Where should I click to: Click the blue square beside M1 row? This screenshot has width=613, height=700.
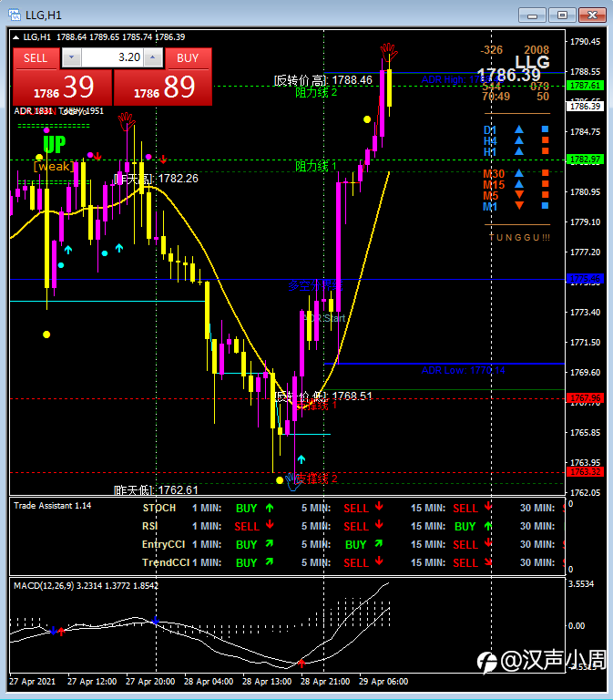point(545,206)
